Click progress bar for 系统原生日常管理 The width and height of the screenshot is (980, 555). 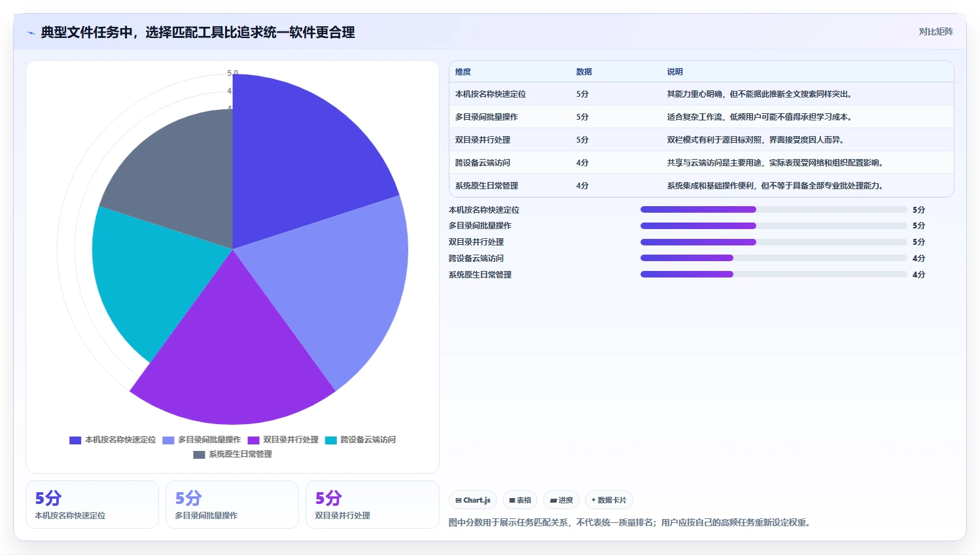coord(773,274)
